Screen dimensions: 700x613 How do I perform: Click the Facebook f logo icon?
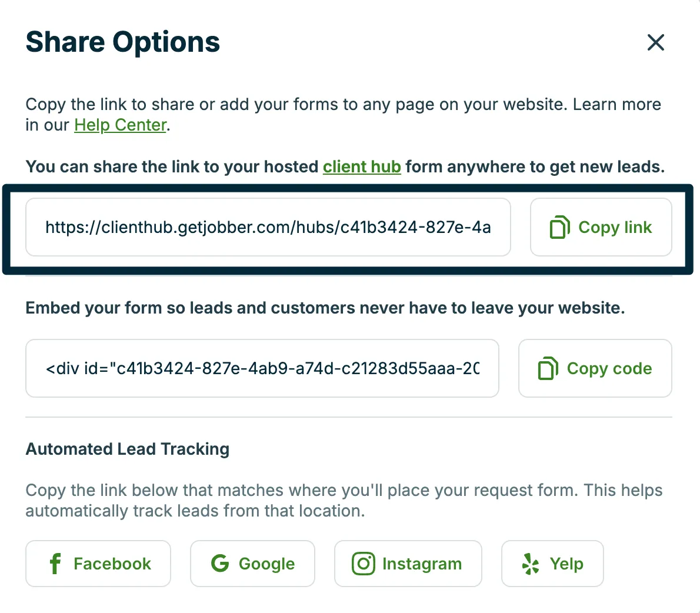pyautogui.click(x=55, y=564)
